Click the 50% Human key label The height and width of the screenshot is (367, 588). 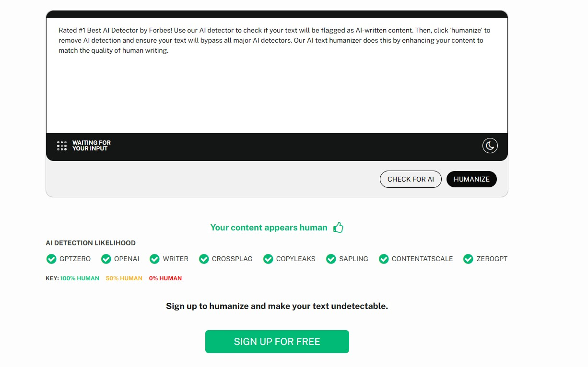(x=124, y=278)
